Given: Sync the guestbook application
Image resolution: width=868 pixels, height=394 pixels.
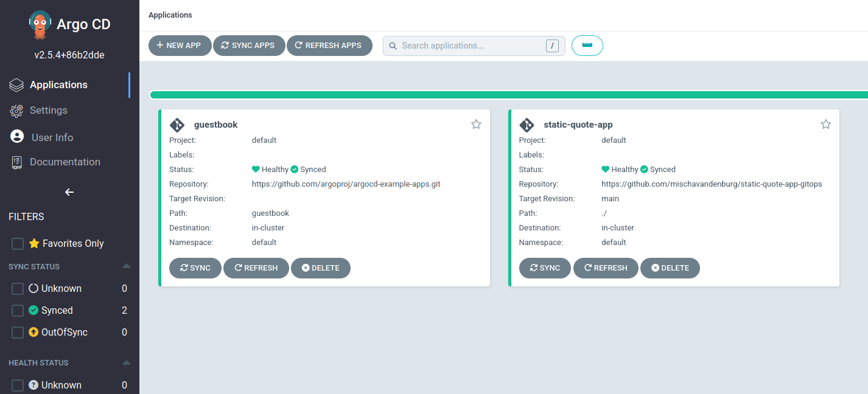Looking at the screenshot, I should click(195, 268).
